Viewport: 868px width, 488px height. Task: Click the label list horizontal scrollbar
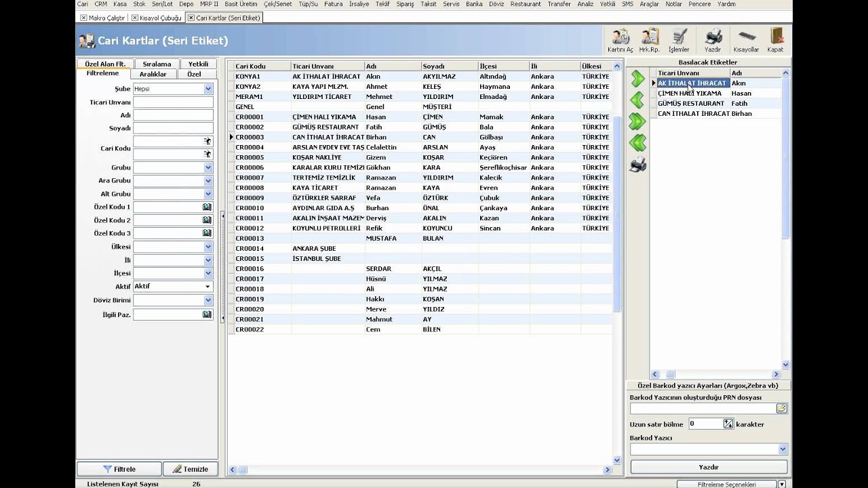(x=715, y=374)
